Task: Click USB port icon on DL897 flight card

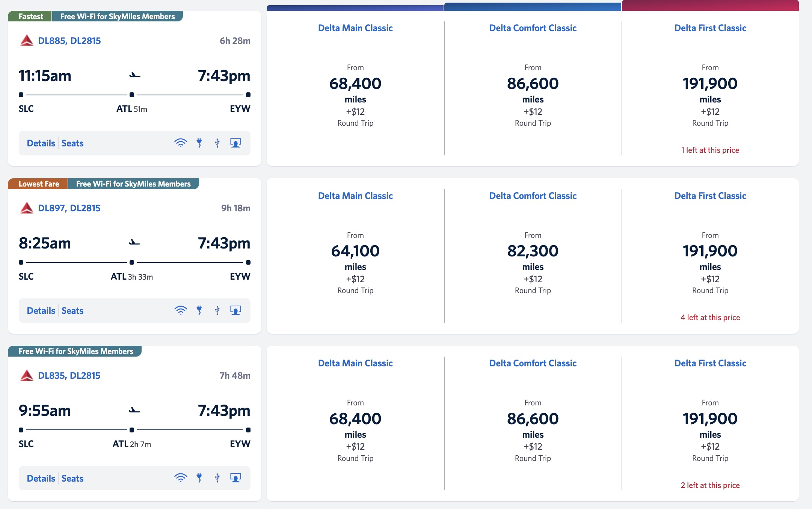Action: 217,310
